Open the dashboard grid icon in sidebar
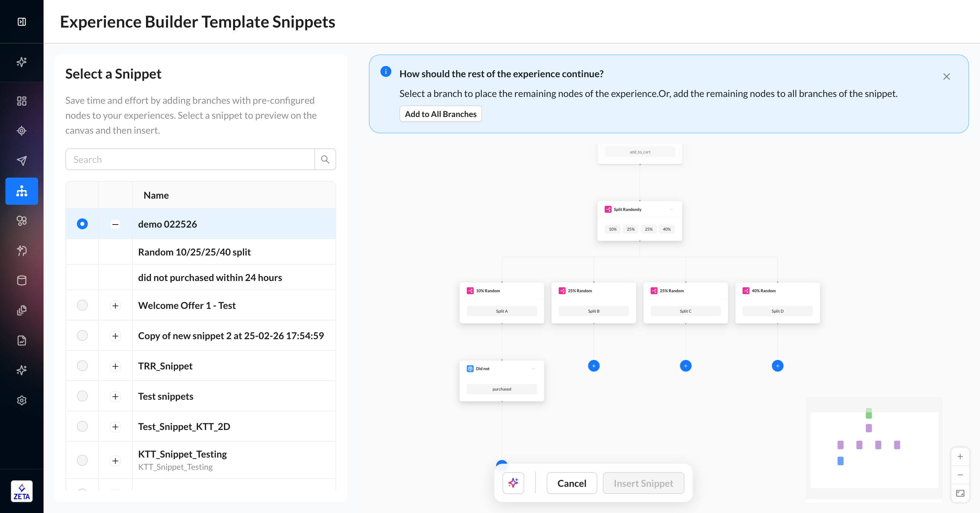Image resolution: width=980 pixels, height=513 pixels. pos(22,101)
